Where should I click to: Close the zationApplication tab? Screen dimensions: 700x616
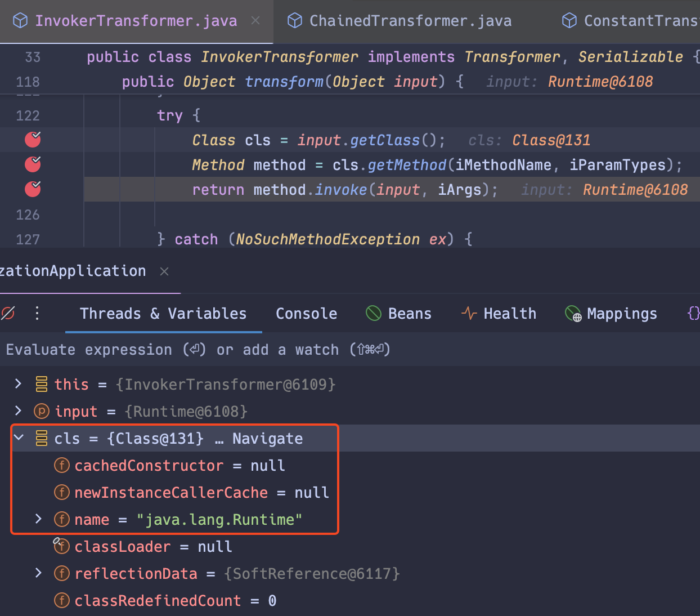(164, 271)
